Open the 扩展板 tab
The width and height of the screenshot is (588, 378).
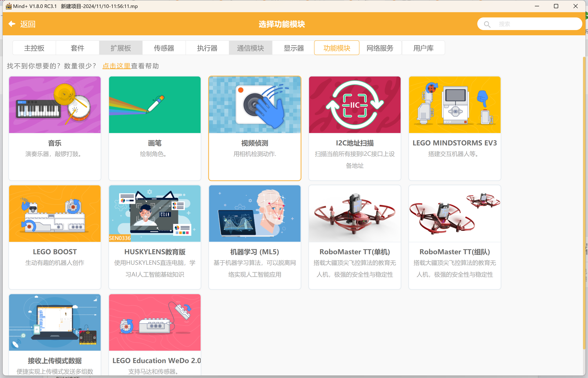click(121, 48)
